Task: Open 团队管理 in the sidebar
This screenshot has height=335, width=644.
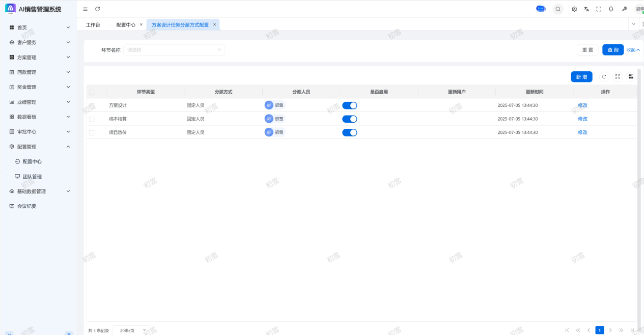Action: pos(32,177)
